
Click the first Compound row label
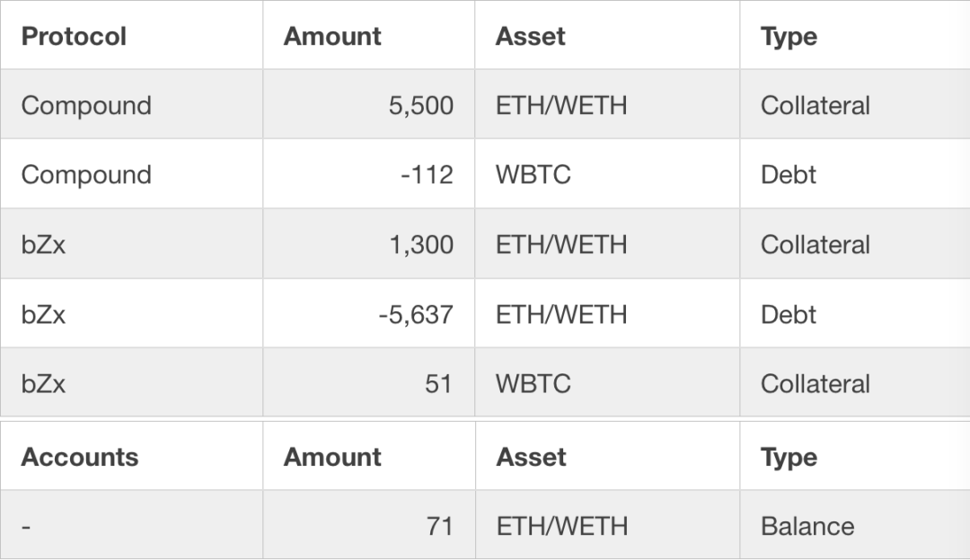point(86,105)
